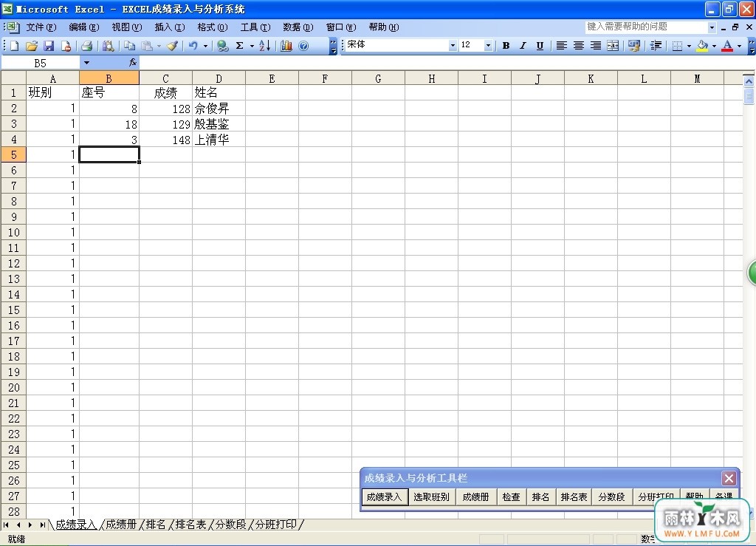This screenshot has width=756, height=546.
Task: Activate the Format Painter brush
Action: point(172,46)
